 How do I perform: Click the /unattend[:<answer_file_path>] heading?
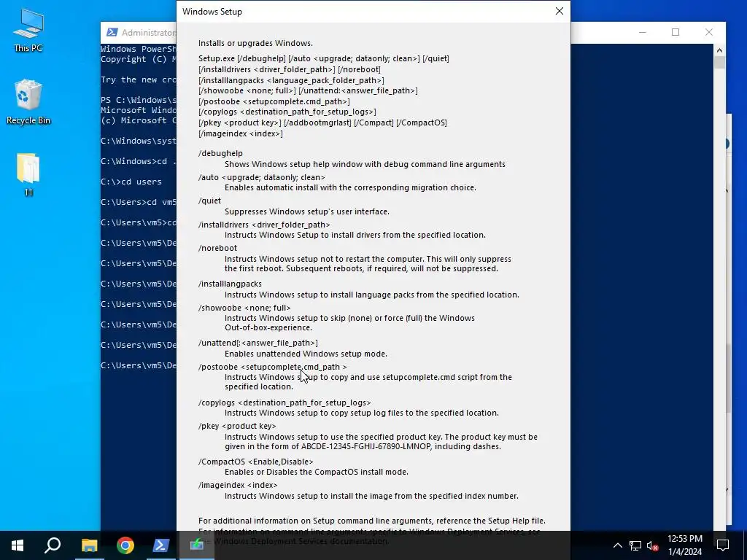[x=258, y=343]
